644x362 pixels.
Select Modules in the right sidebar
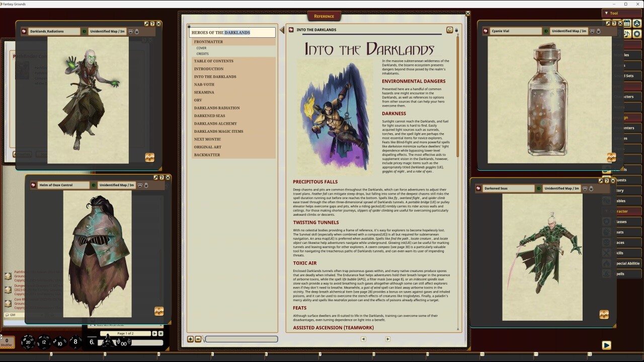click(626, 55)
